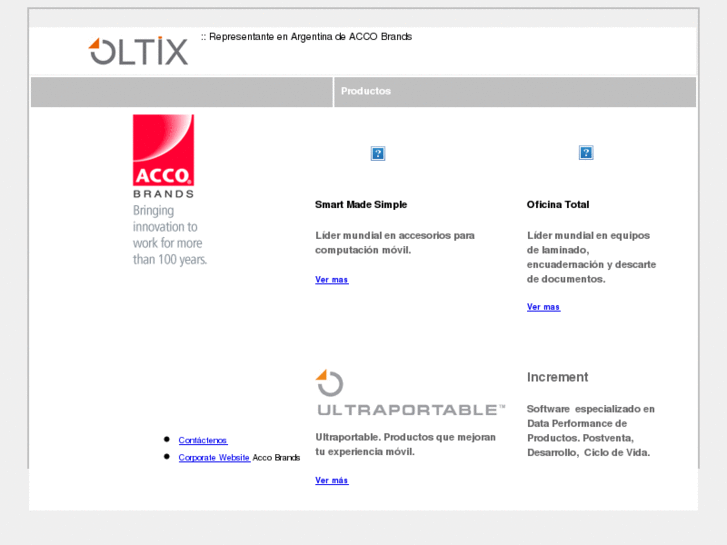The height and width of the screenshot is (545, 727).
Task: Click the OLTIX logo
Action: tap(138, 51)
